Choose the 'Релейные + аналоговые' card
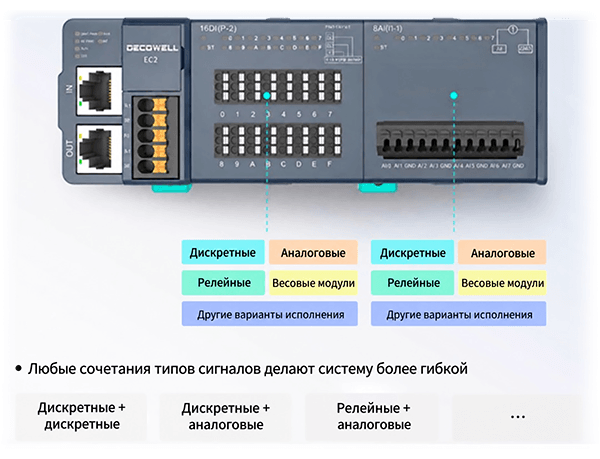This screenshot has width=600, height=459. (373, 417)
